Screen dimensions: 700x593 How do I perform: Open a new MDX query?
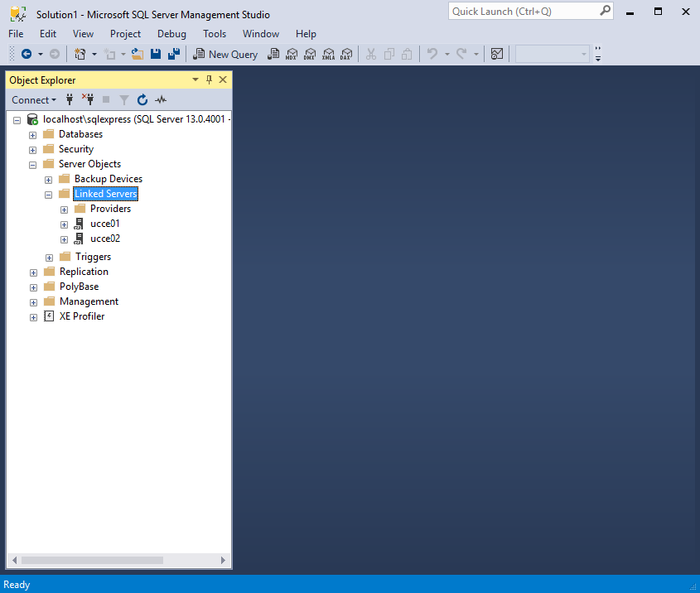pos(292,54)
